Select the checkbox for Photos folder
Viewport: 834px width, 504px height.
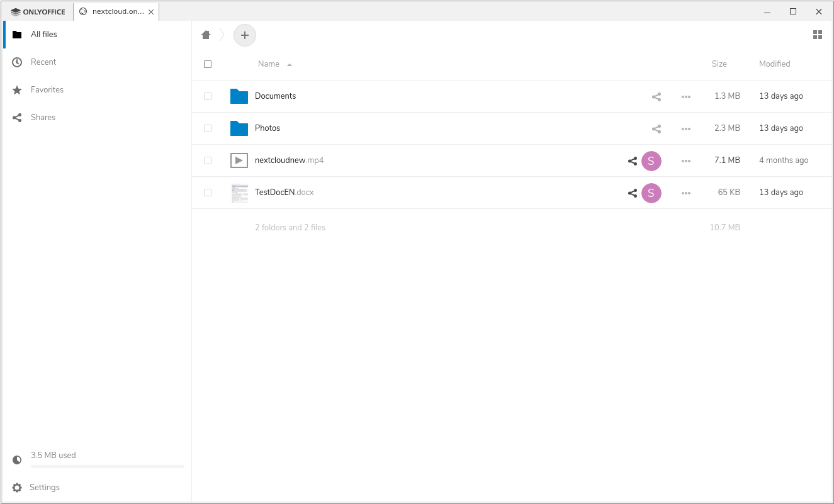pyautogui.click(x=208, y=128)
